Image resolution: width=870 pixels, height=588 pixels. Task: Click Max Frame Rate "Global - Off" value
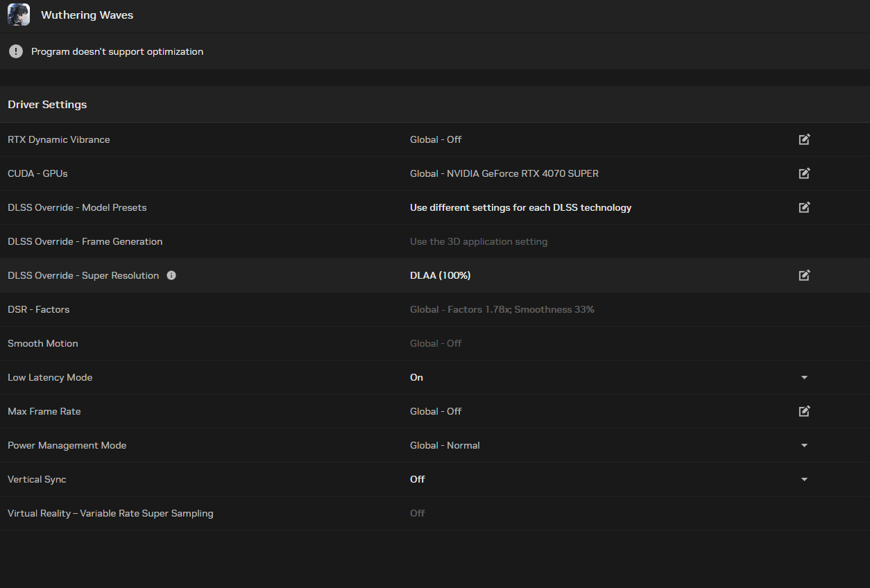tap(436, 411)
